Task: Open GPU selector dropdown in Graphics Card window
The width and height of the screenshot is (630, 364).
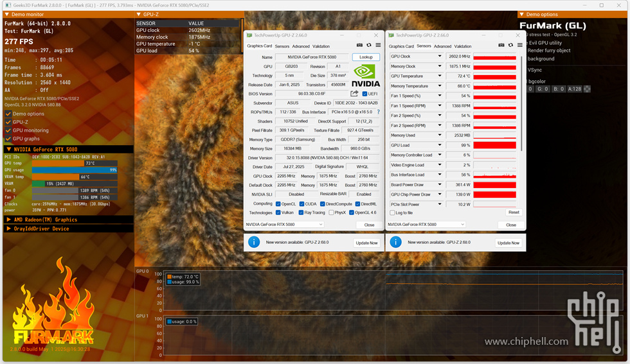Action: (283, 225)
